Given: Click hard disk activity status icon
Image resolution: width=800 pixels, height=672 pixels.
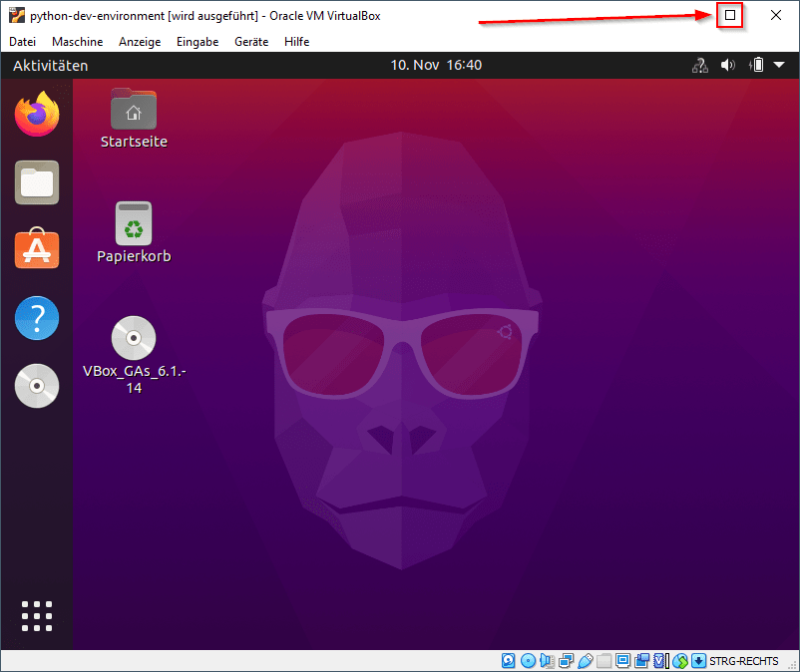Looking at the screenshot, I should coord(509,660).
